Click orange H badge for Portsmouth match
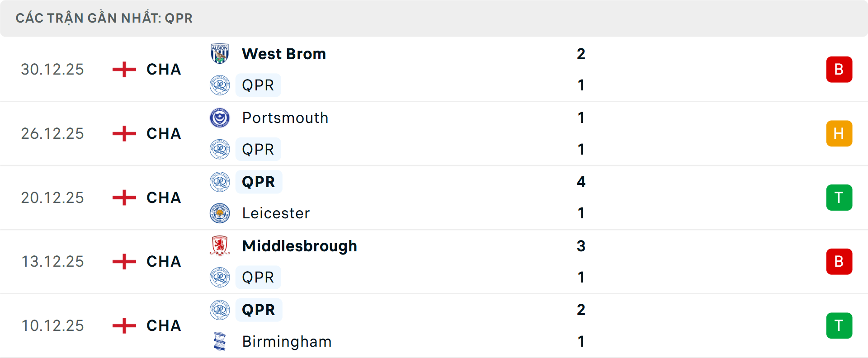868x358 pixels. (x=839, y=134)
